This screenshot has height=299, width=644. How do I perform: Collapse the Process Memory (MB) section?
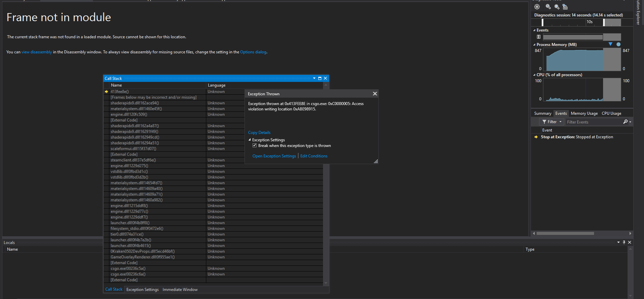point(534,45)
